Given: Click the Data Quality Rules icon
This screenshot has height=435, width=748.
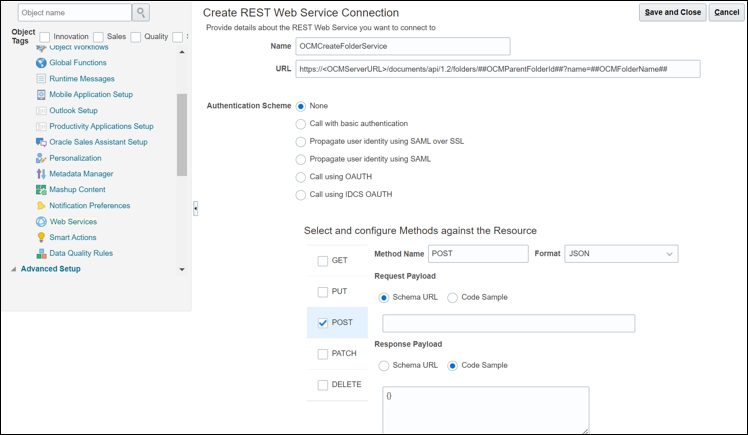Looking at the screenshot, I should (41, 253).
